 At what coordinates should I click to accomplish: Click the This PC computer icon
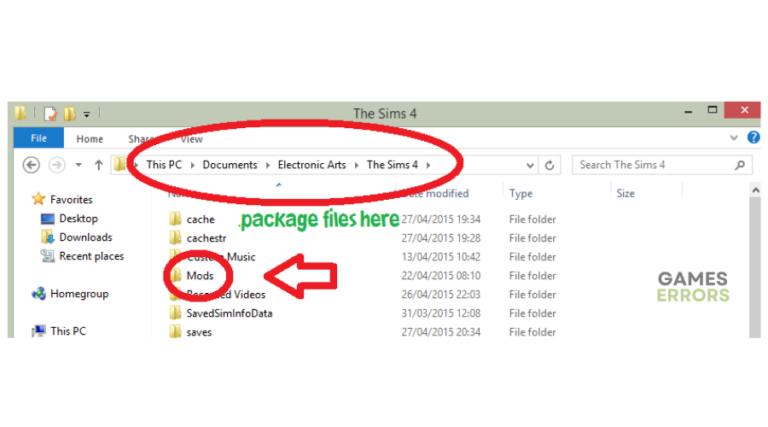pyautogui.click(x=39, y=331)
